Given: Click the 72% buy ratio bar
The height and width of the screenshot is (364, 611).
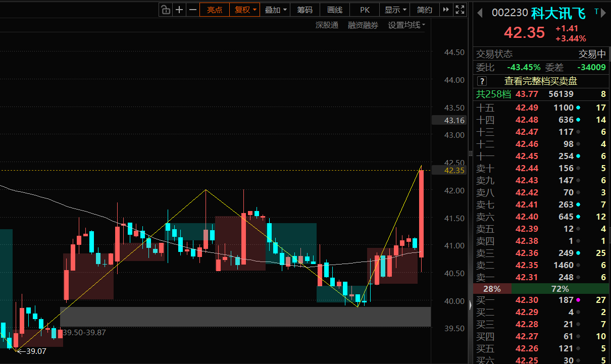Looking at the screenshot, I should 561,289.
